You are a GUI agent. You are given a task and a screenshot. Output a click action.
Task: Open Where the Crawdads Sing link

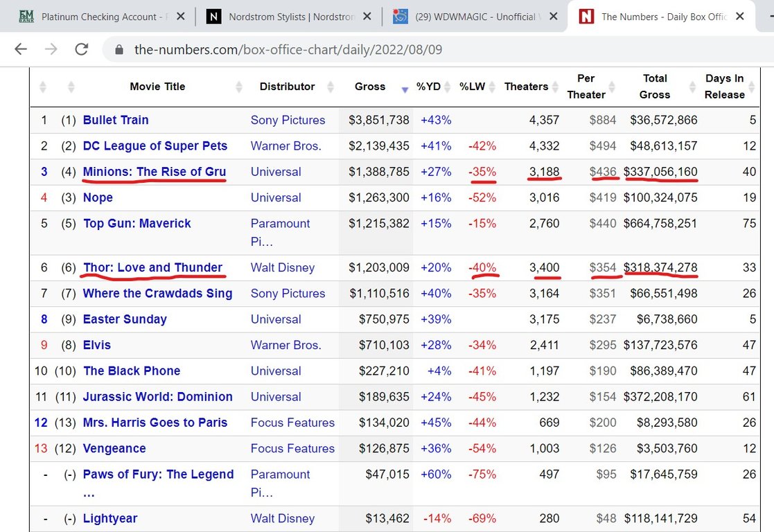157,294
